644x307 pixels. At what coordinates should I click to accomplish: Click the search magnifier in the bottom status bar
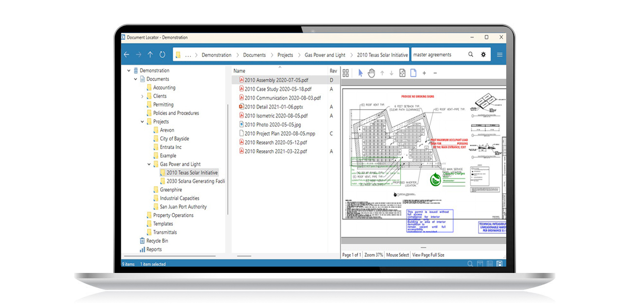[470, 263]
